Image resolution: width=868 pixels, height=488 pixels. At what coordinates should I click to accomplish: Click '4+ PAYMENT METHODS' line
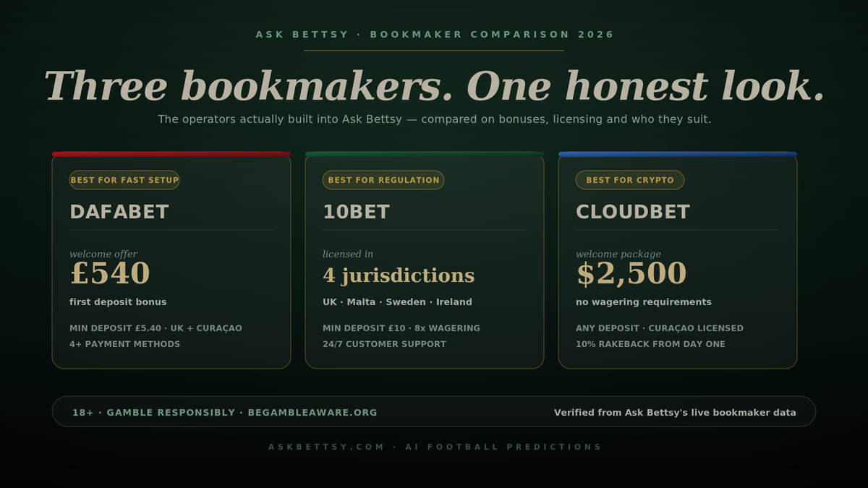(x=125, y=344)
